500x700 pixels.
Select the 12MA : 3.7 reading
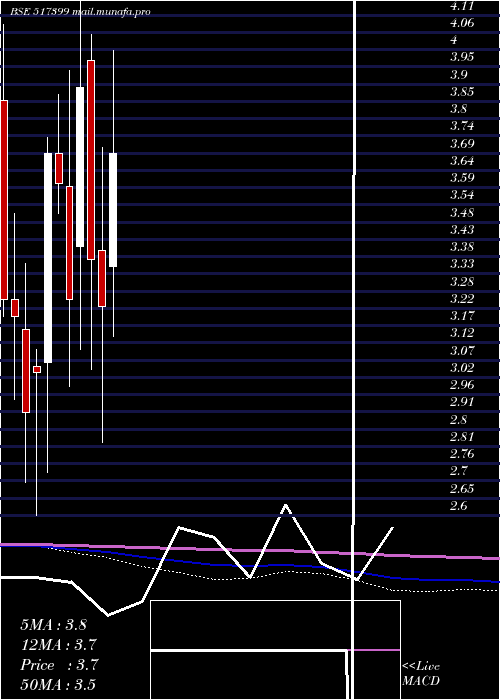tap(58, 645)
